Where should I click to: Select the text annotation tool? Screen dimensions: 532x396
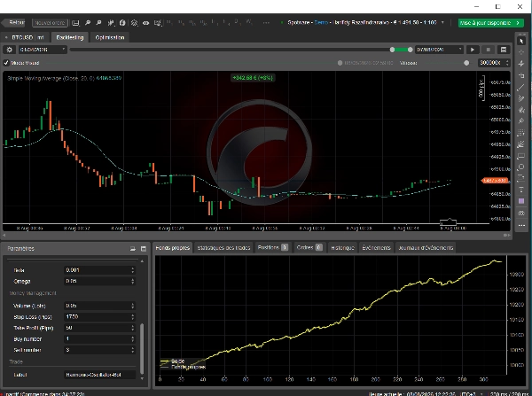(521, 190)
